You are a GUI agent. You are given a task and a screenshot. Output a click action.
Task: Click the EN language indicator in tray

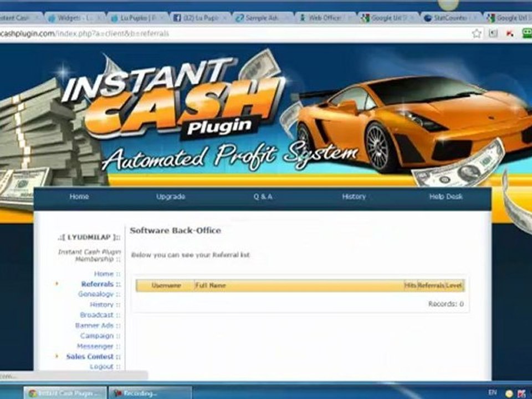[493, 392]
